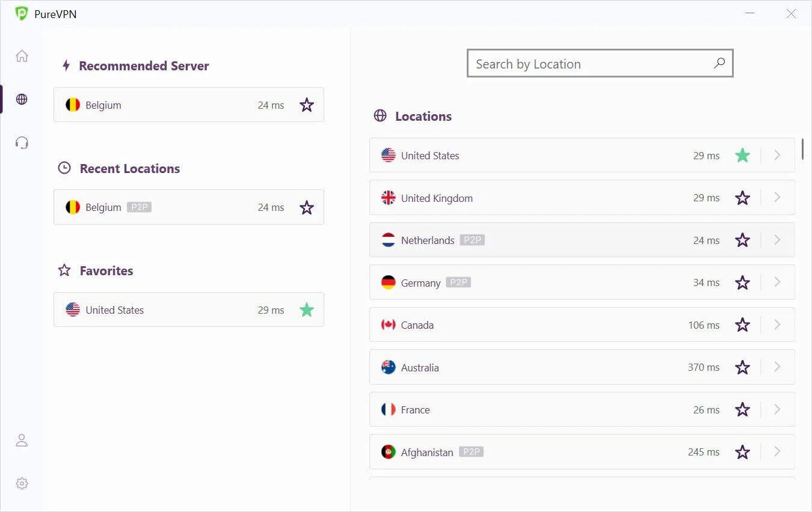Click the Canada flag icon

tap(389, 325)
